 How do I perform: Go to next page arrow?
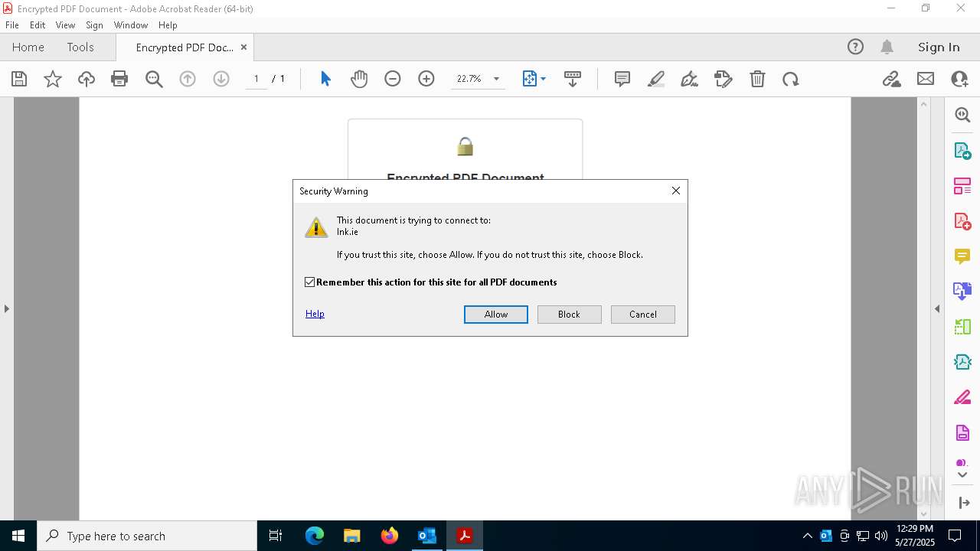pos(221,79)
